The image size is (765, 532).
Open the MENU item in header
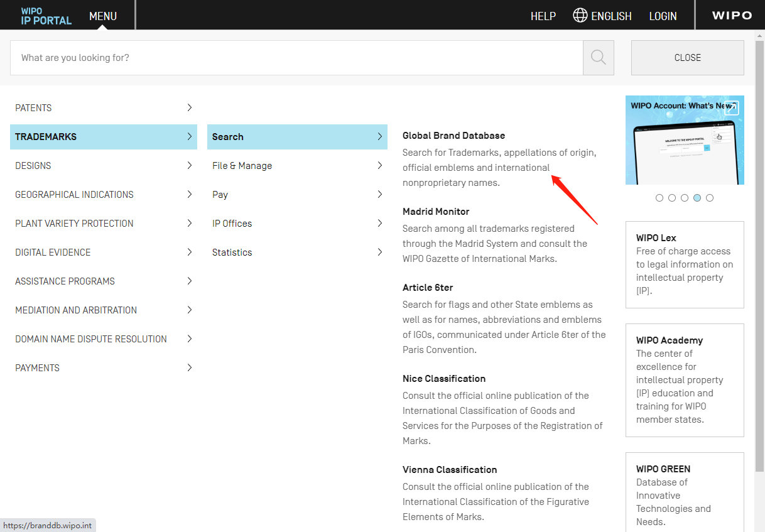(103, 16)
